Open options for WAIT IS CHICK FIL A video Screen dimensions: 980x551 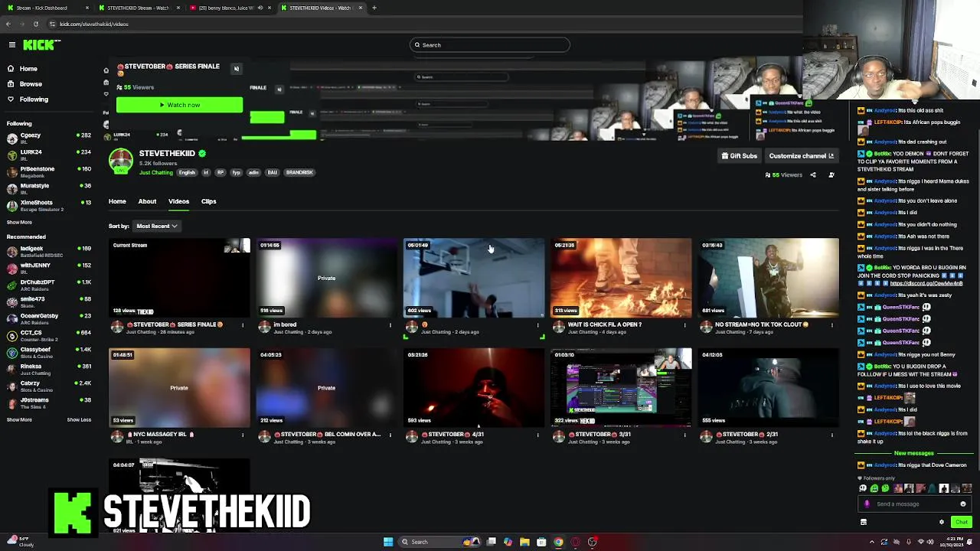click(685, 325)
